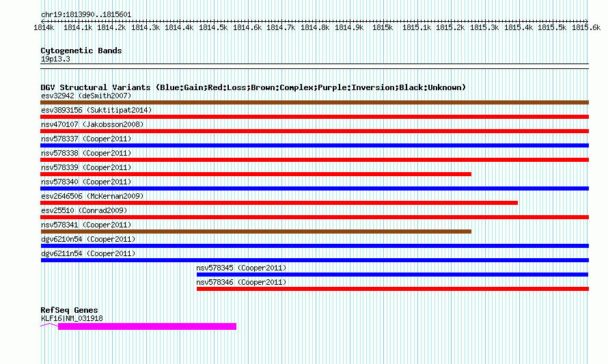Click the dgv6211n54 blue gain bar

pos(314,260)
